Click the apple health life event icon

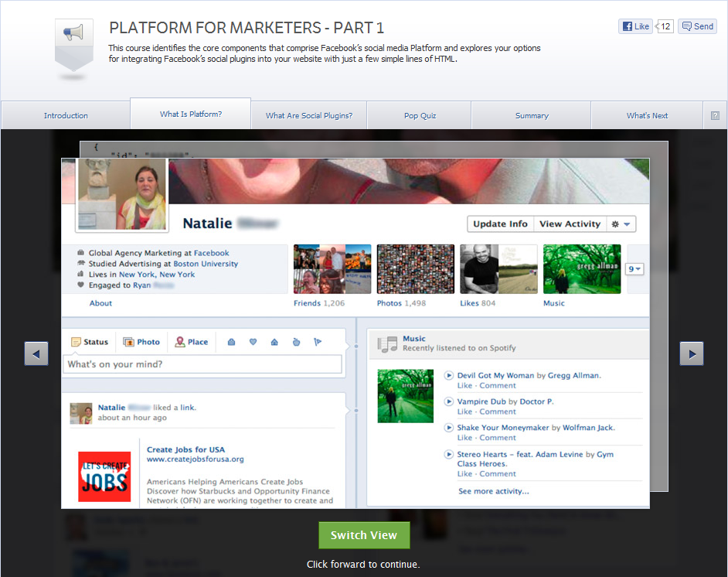(296, 342)
